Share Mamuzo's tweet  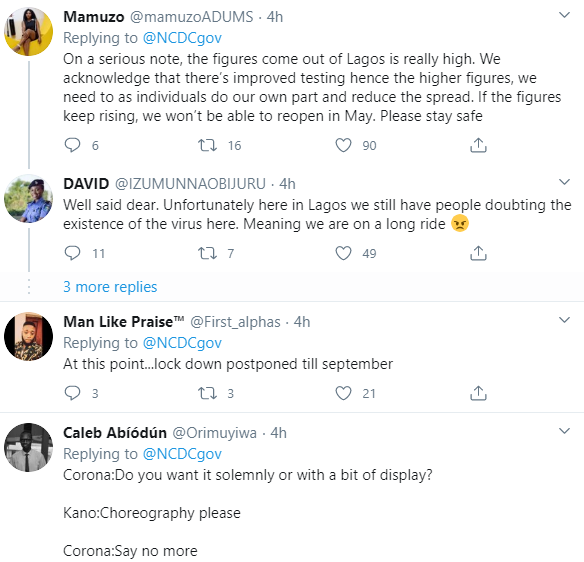pyautogui.click(x=478, y=145)
